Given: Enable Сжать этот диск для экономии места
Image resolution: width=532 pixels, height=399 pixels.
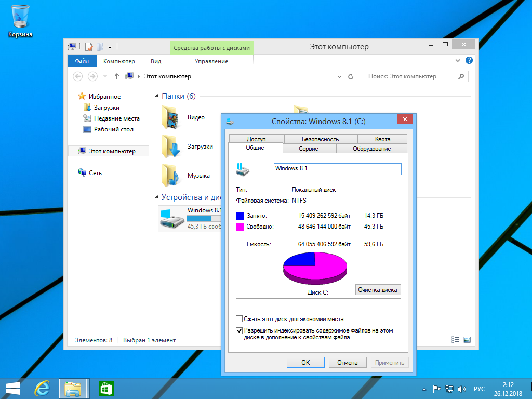Looking at the screenshot, I should [239, 319].
